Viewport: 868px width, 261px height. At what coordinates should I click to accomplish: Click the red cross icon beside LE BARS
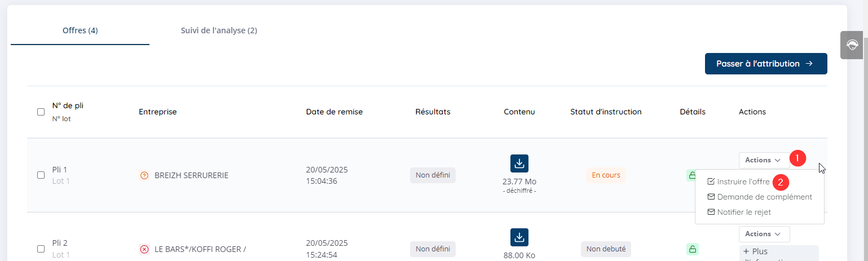coord(144,249)
